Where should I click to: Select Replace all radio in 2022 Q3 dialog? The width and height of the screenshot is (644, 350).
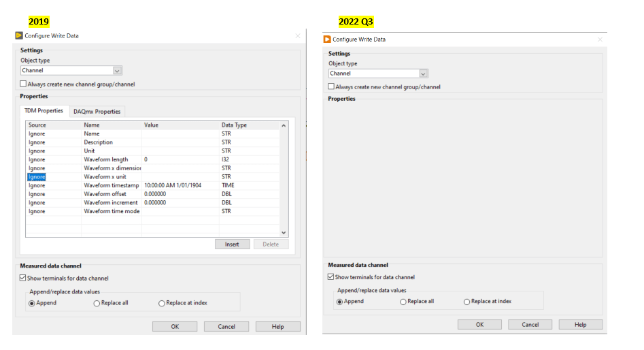(x=403, y=302)
